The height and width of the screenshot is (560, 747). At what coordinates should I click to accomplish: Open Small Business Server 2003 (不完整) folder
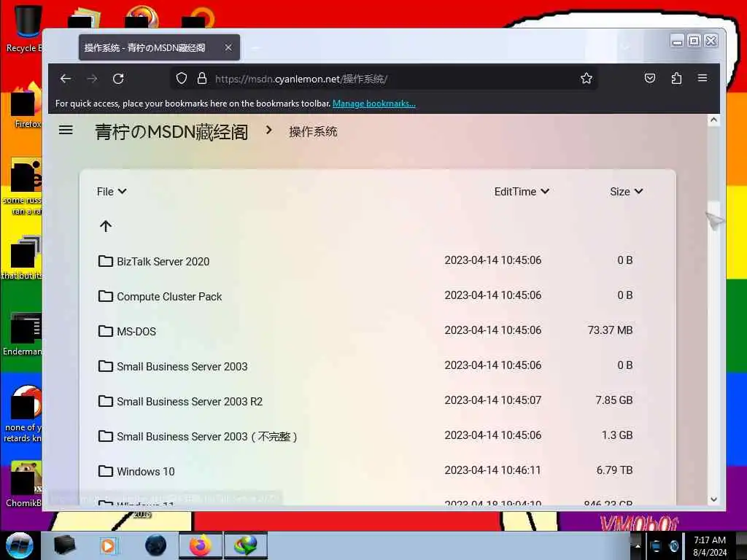coord(207,437)
